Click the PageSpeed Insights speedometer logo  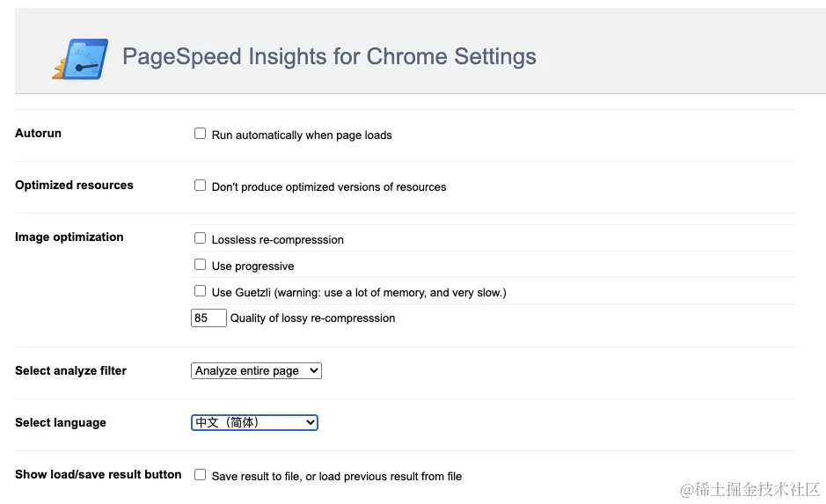(80, 60)
